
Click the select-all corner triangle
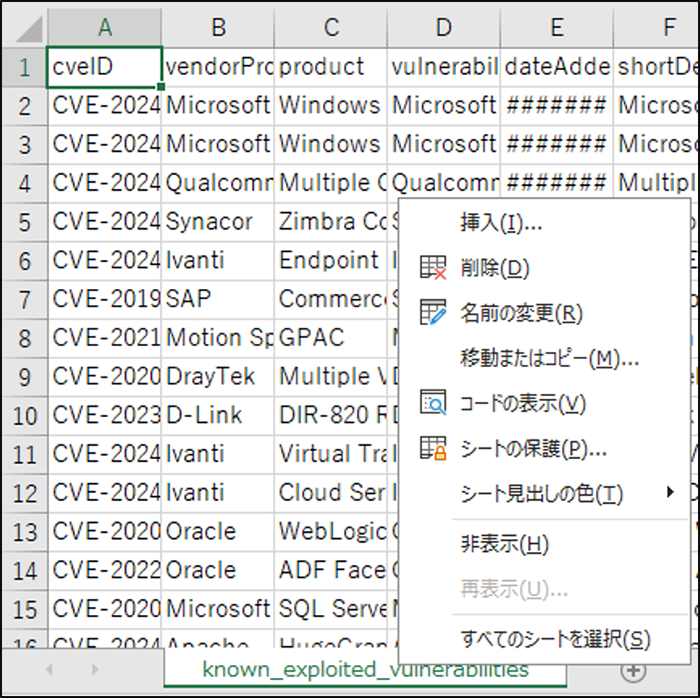[29, 29]
